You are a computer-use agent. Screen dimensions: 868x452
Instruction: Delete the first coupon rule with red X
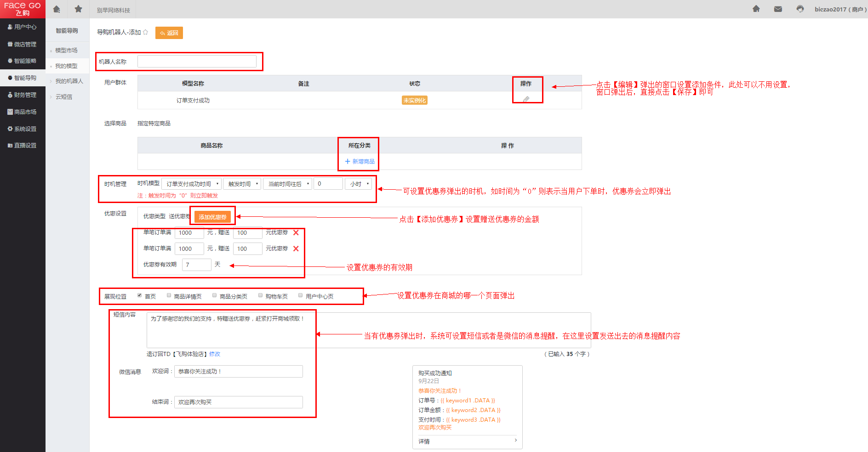pos(296,233)
